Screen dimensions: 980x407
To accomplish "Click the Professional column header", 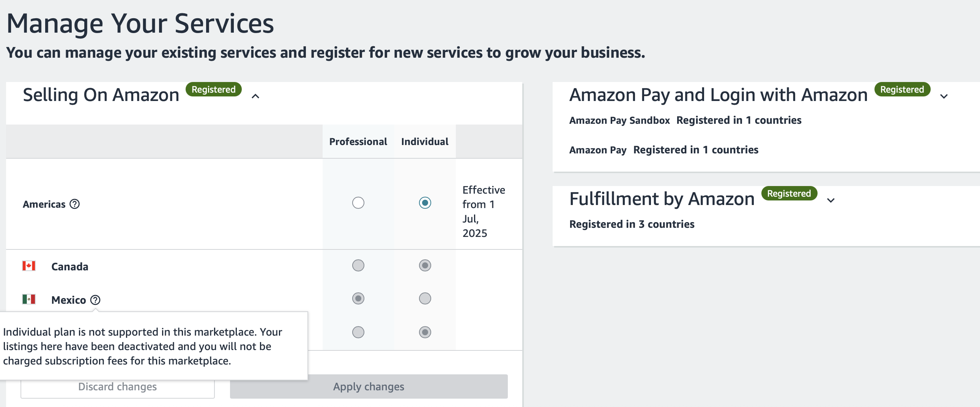I will [x=358, y=142].
